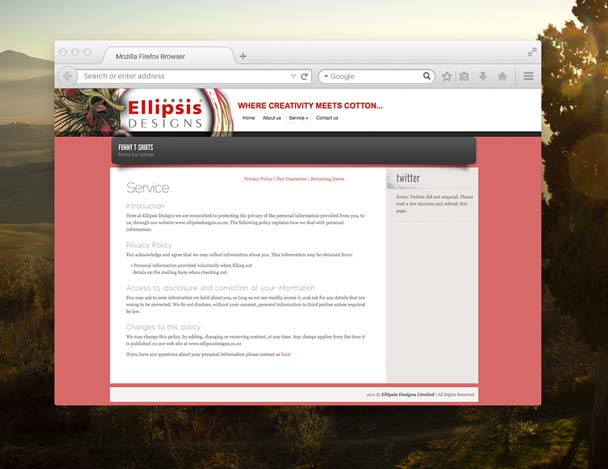Screen dimensions: 608x469
Task: Open the Contact us menu item
Action: [327, 118]
